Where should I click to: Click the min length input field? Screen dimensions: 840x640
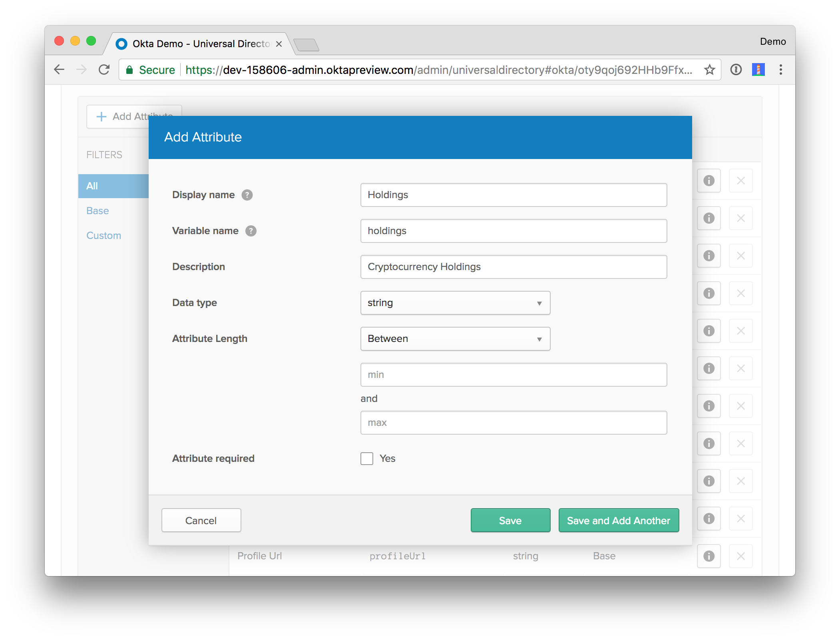pyautogui.click(x=513, y=375)
